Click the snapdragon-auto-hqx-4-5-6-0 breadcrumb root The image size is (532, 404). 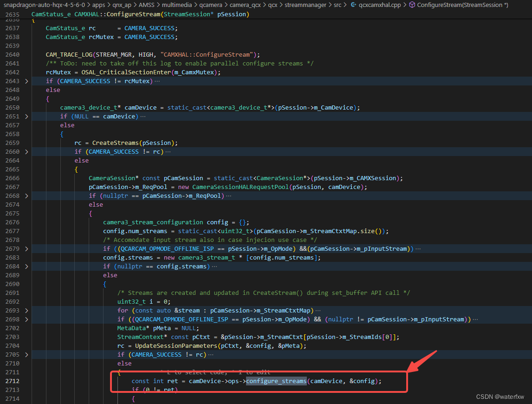pos(44,5)
